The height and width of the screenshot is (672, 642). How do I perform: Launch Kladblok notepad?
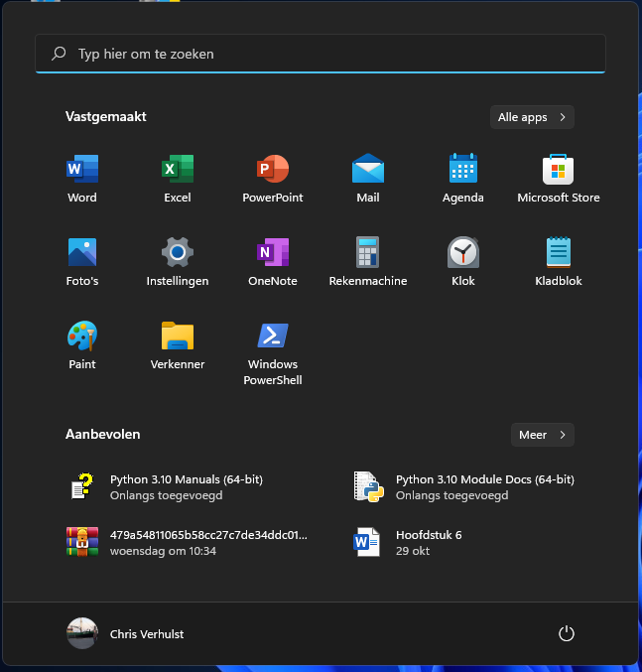559,252
